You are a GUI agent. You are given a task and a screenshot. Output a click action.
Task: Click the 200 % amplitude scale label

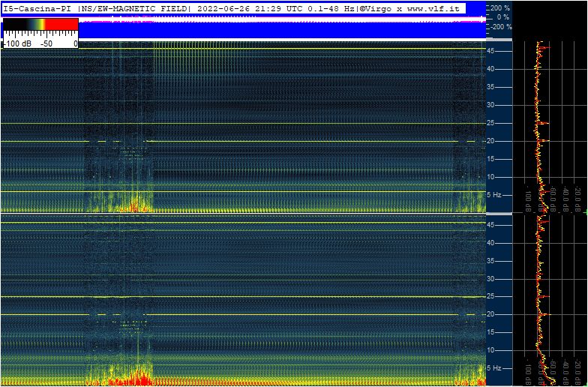(x=499, y=7)
